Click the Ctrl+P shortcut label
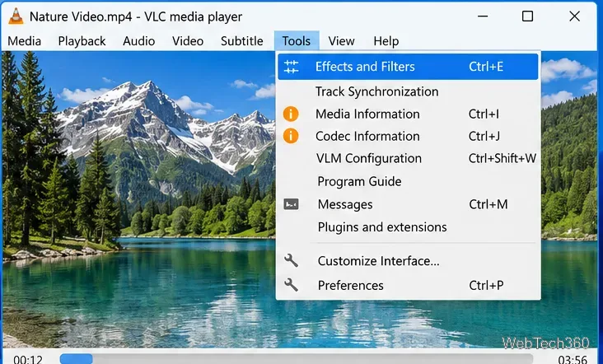The width and height of the screenshot is (603, 364). click(486, 285)
